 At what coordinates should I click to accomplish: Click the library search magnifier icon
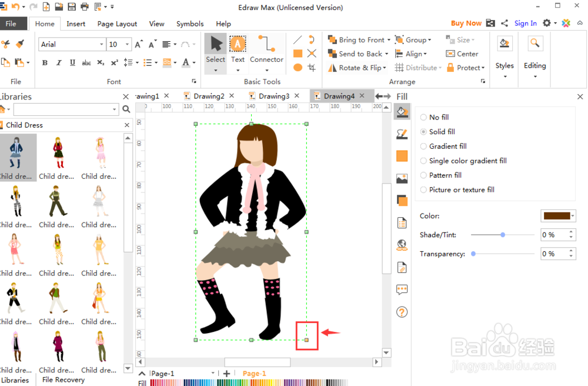126,109
